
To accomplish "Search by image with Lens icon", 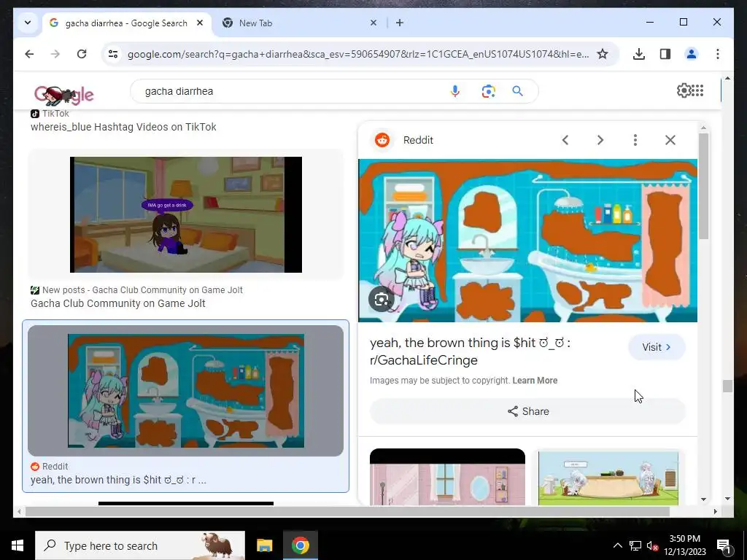I will pyautogui.click(x=488, y=91).
